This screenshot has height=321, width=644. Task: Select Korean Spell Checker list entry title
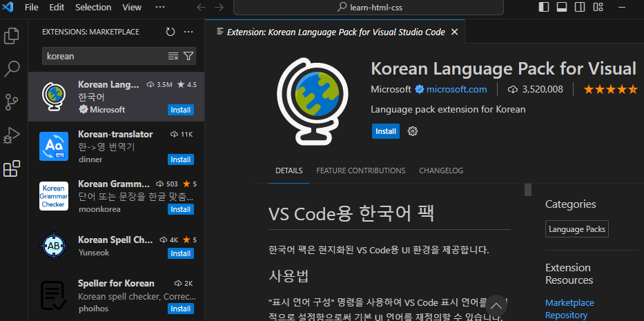tap(115, 240)
